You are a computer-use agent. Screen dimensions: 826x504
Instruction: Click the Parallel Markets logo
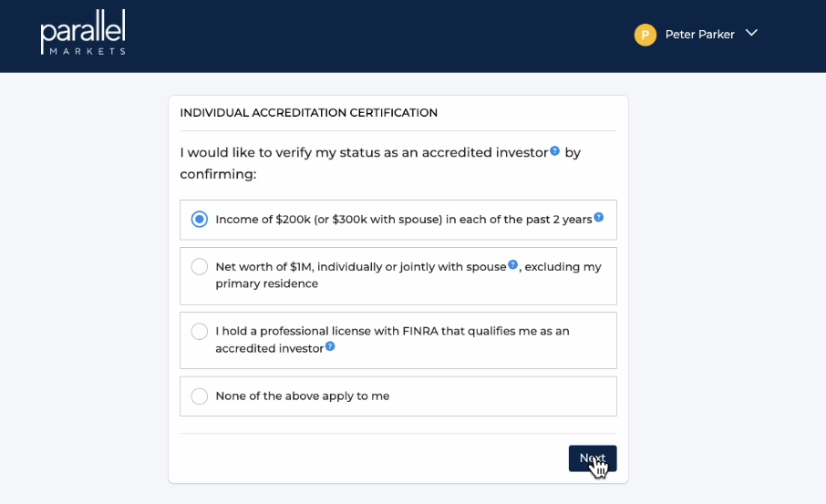coord(83,32)
